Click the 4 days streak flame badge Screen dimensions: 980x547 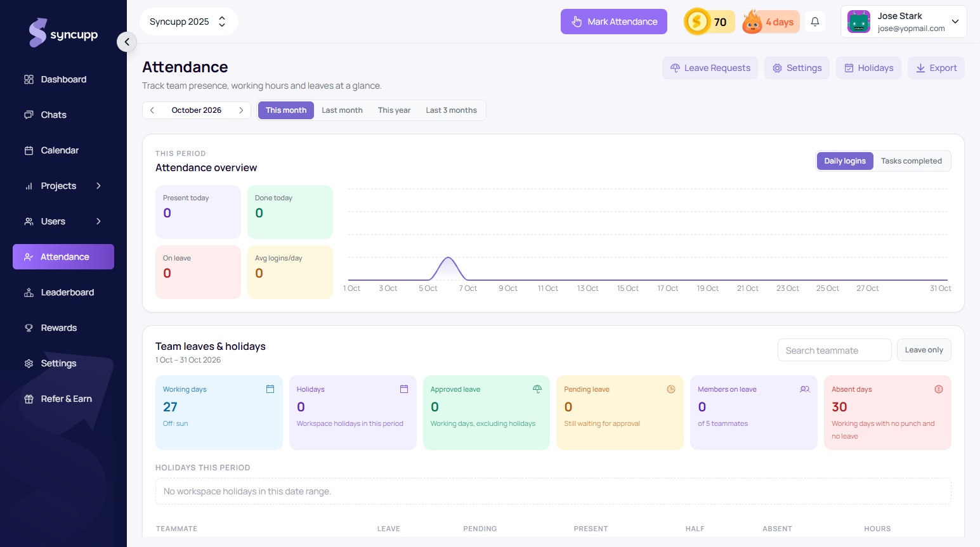[x=771, y=22]
